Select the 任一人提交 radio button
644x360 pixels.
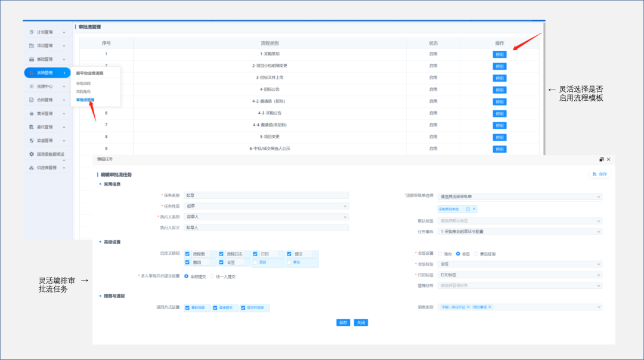212,276
